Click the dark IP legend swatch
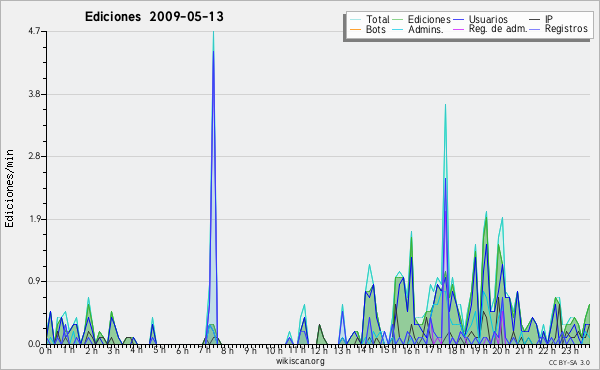 pos(535,20)
